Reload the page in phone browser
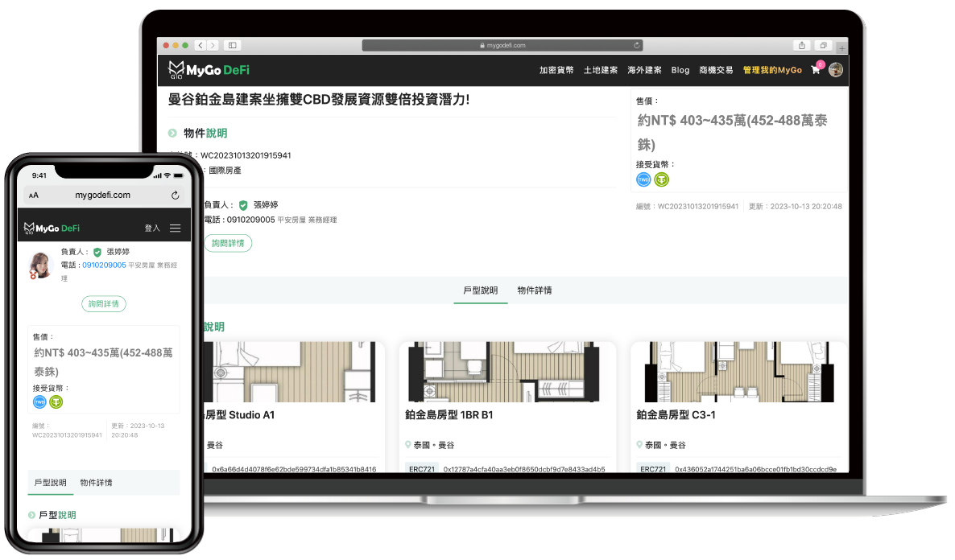955x560 pixels. tap(175, 196)
